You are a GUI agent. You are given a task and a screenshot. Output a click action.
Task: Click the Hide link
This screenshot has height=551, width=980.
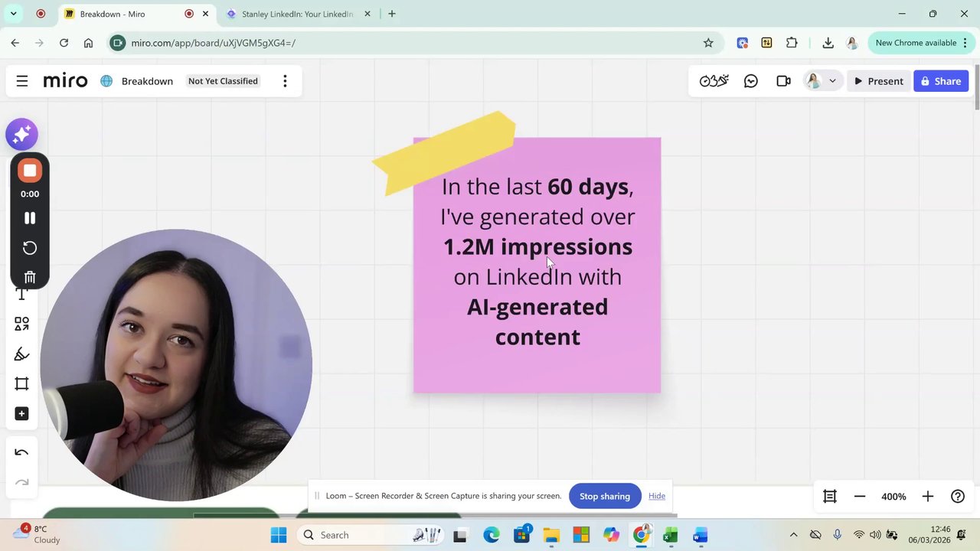click(x=657, y=496)
